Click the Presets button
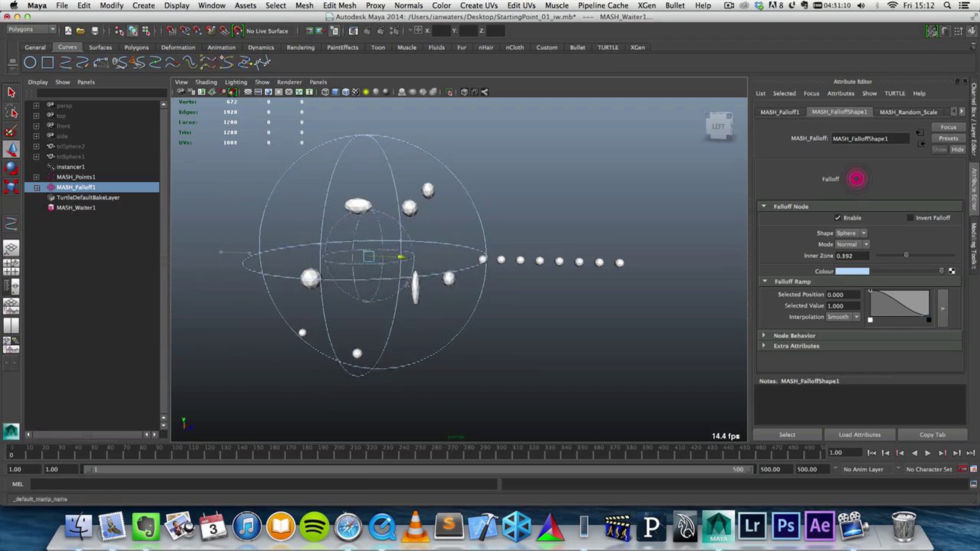Screen dimensions: 980x551 [948, 138]
